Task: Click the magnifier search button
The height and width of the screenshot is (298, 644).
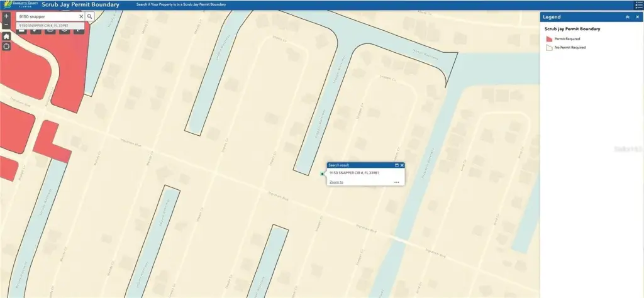Action: 90,16
